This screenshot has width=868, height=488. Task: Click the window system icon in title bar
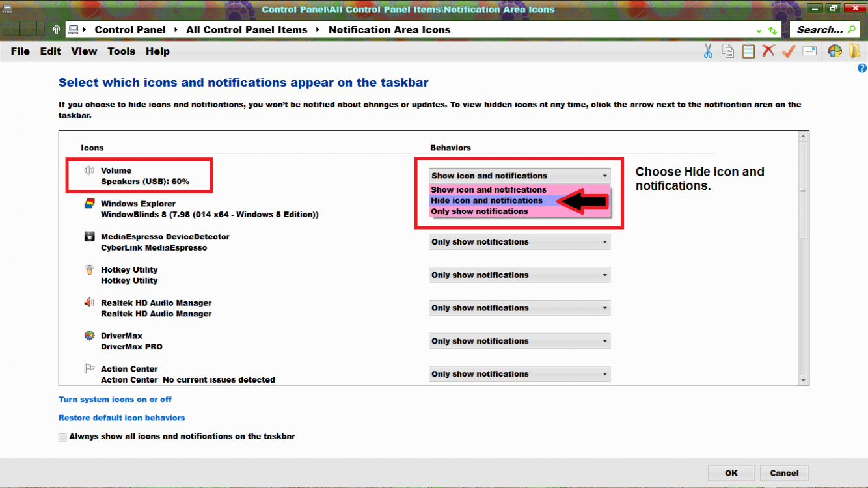7,8
